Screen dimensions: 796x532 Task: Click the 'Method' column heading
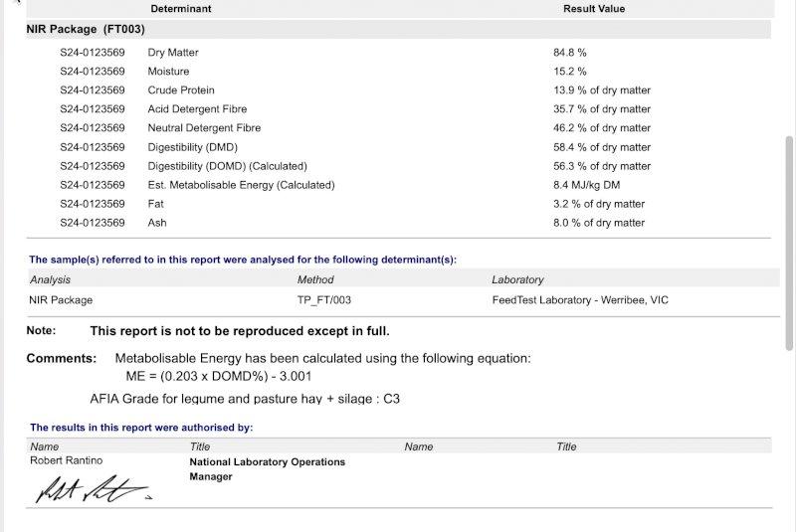pos(315,279)
